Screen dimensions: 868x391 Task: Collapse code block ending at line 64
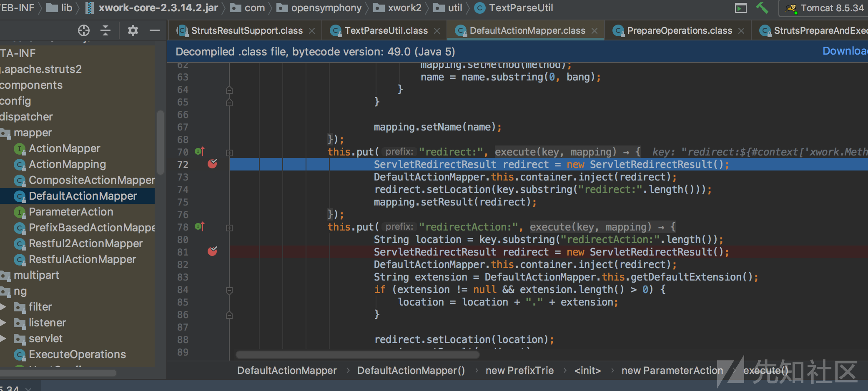pyautogui.click(x=229, y=90)
